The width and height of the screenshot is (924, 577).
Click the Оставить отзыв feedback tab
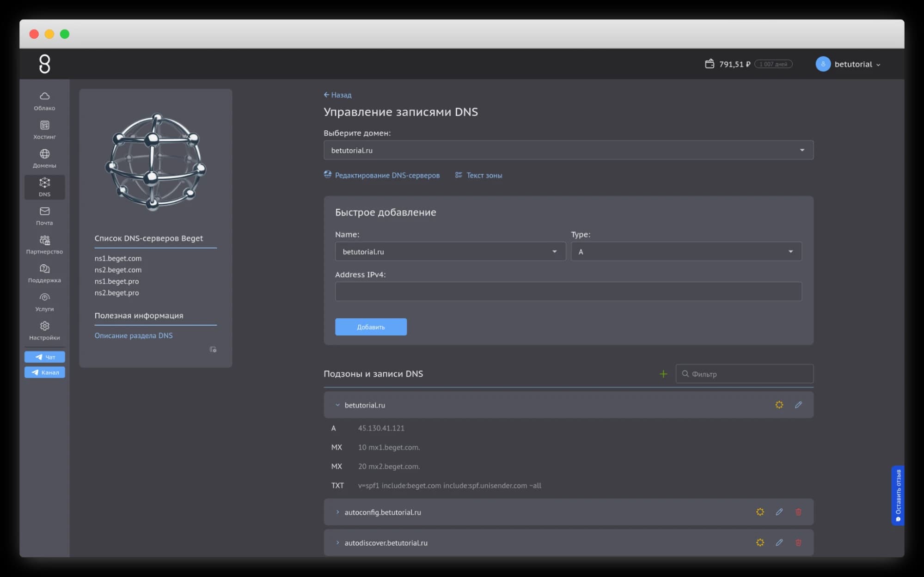coord(898,495)
